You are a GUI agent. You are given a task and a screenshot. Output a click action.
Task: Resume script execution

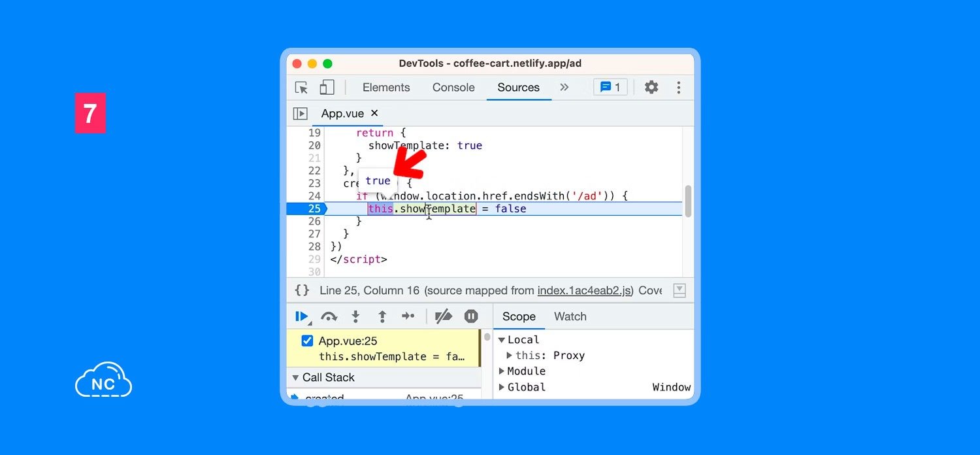tap(301, 316)
